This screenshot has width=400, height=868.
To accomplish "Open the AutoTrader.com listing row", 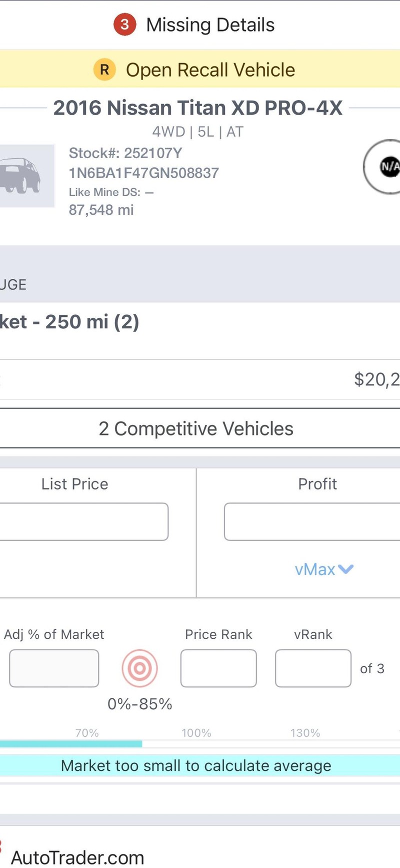I will 77,857.
